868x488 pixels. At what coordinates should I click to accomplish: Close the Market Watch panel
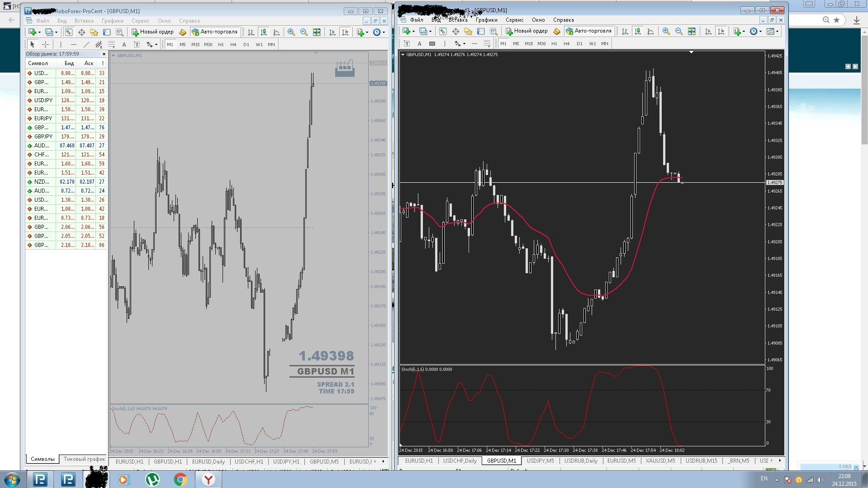click(x=104, y=54)
